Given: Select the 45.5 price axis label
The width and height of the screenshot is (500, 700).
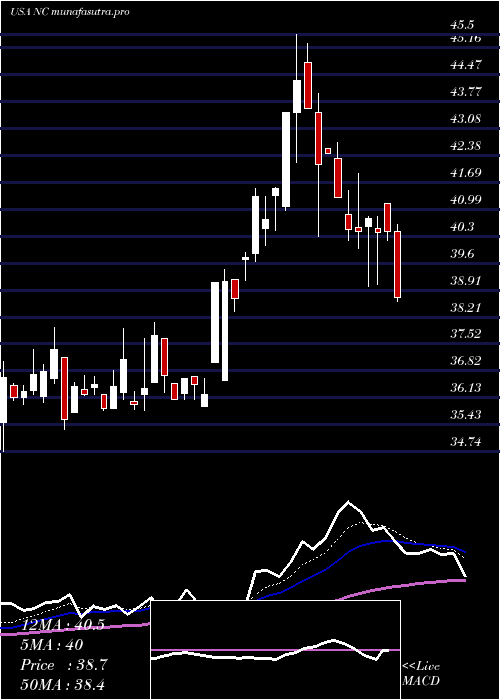Looking at the screenshot, I should tap(464, 25).
